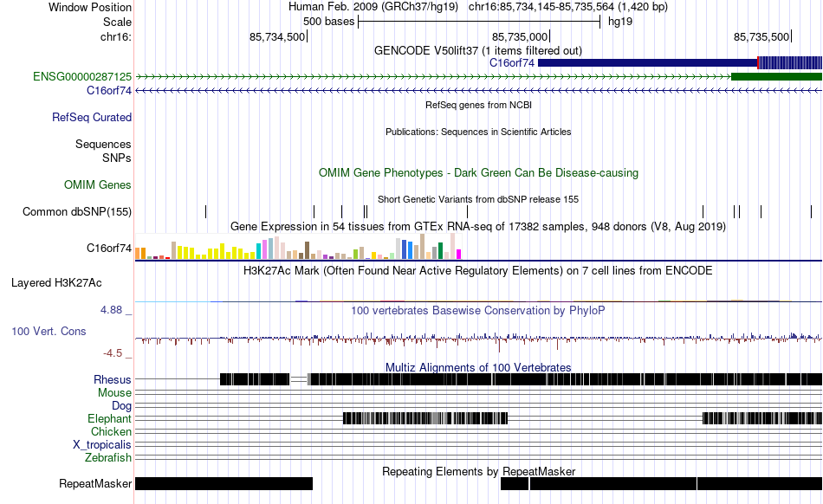
Task: Open the Repeating Elements by RepeatMasker title
Action: [x=478, y=471]
